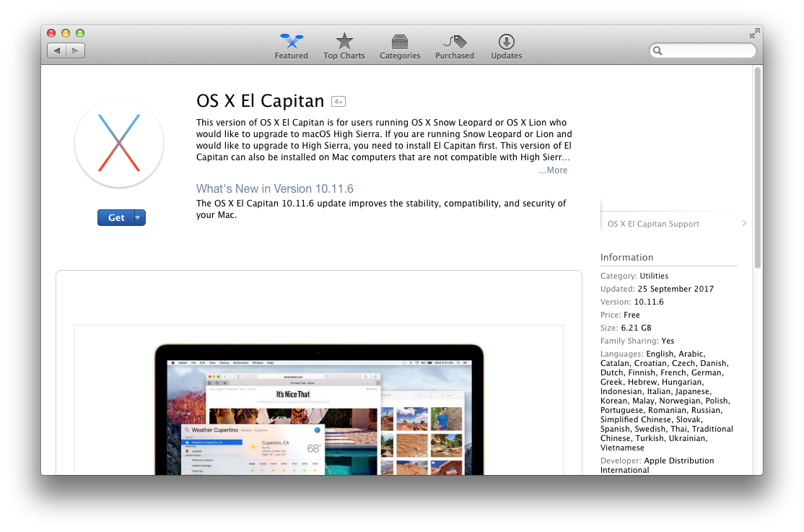
Task: Focus the search input field
Action: click(x=702, y=51)
